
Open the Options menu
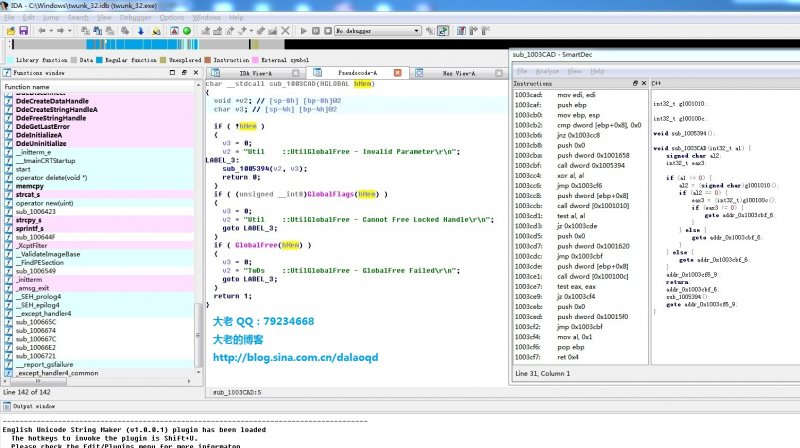tap(171, 17)
